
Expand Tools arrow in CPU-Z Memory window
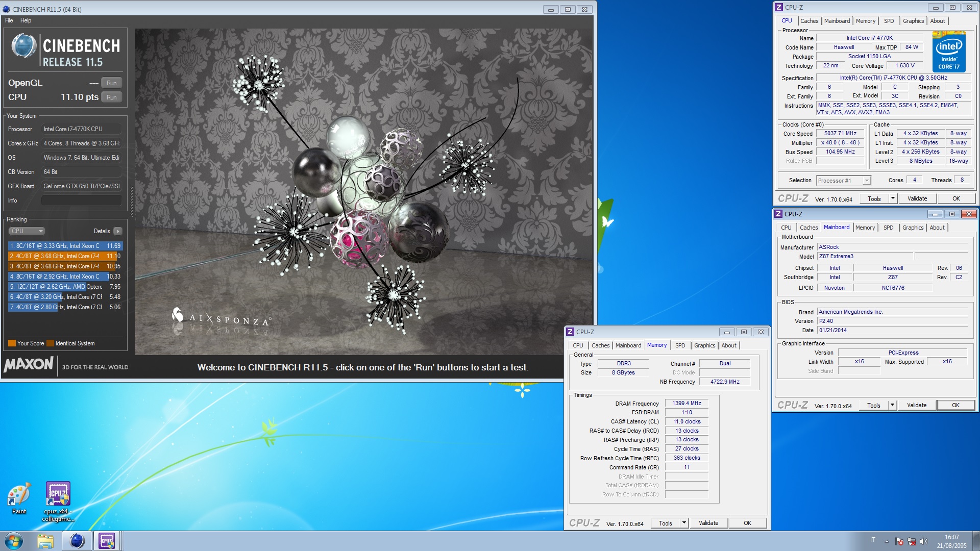(684, 523)
